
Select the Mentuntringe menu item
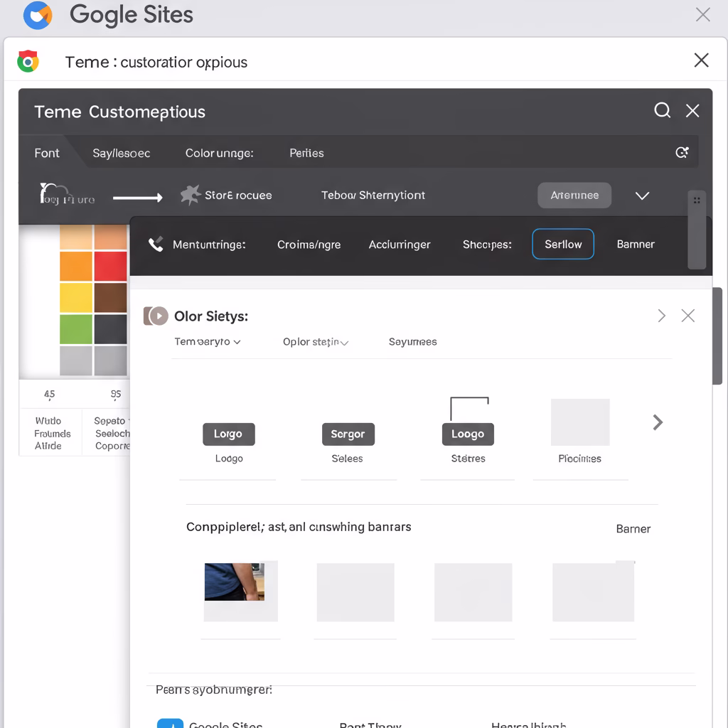coord(209,245)
